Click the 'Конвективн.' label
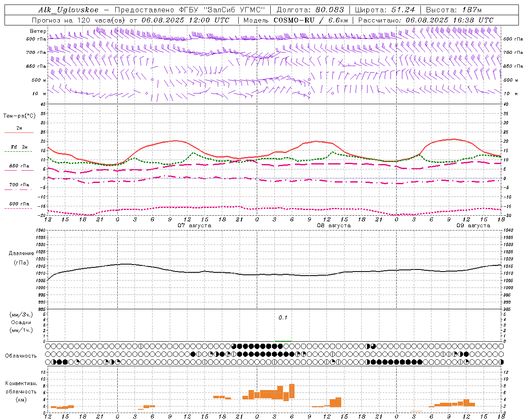This screenshot has width=525, height=420. coord(21,383)
